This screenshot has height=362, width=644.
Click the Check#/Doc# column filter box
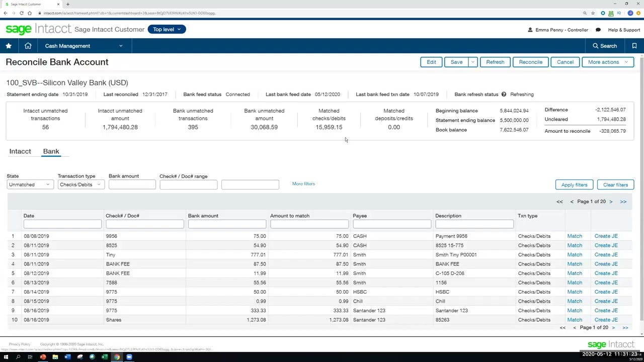tap(145, 224)
